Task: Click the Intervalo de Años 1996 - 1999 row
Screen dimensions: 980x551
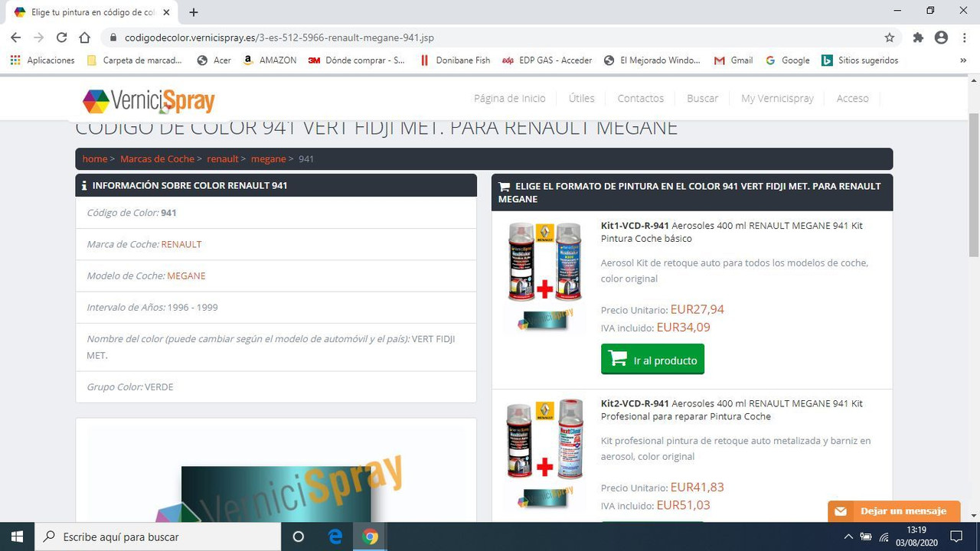Action: click(276, 307)
